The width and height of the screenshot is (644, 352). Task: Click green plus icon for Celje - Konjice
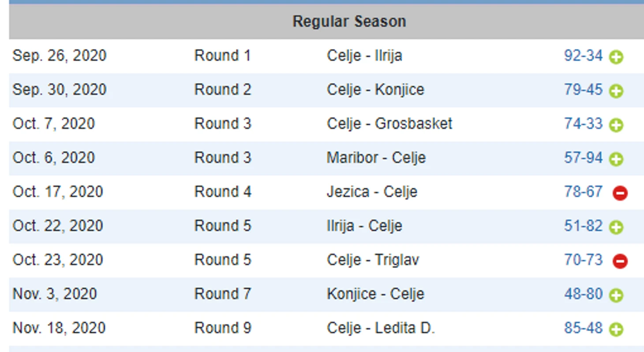[616, 91]
